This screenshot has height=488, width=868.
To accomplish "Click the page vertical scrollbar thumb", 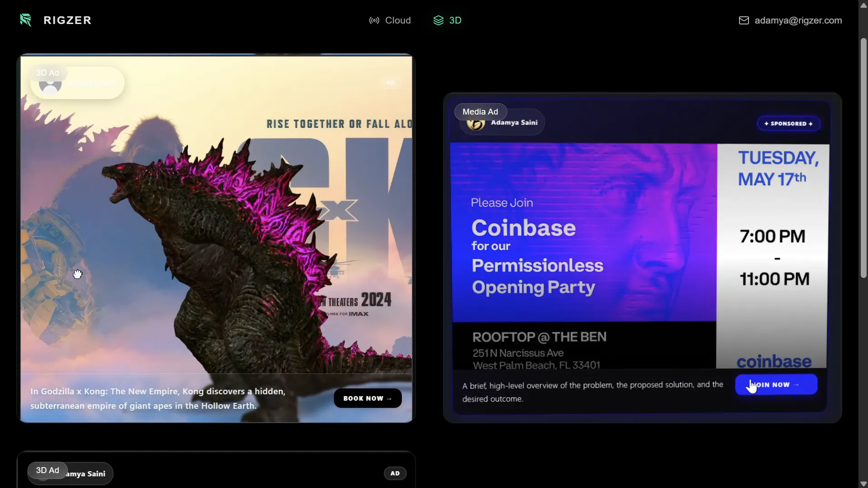I will tap(863, 158).
